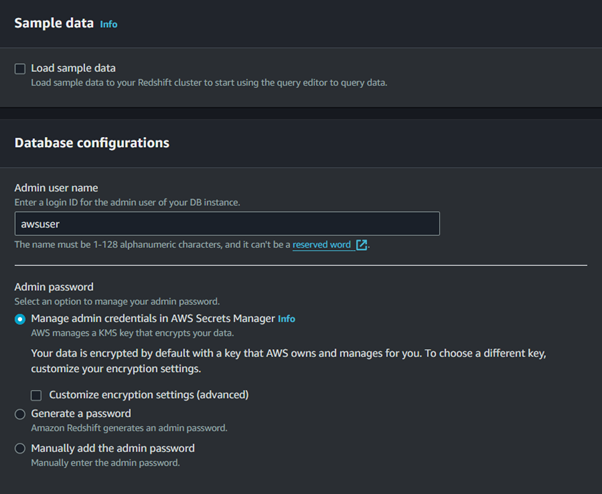Open Info link beside AWS Secrets Manager
602x494 pixels.
pyautogui.click(x=286, y=319)
